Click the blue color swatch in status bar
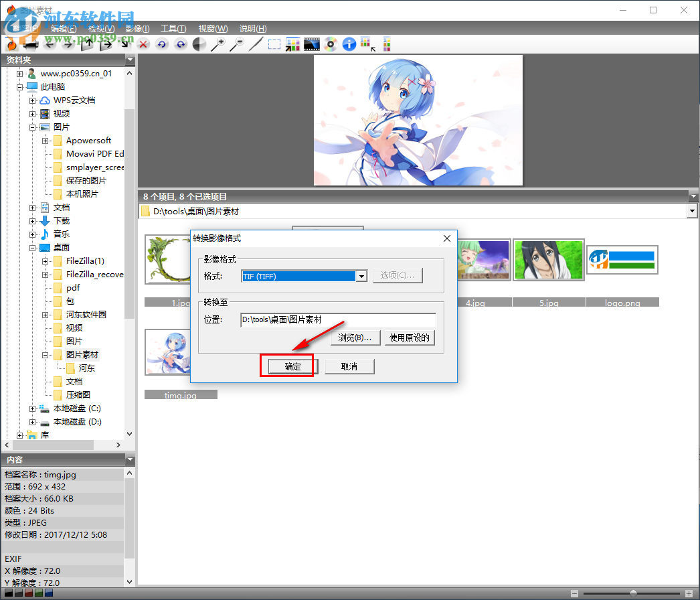Screen dimensions: 700x600 coord(49,593)
